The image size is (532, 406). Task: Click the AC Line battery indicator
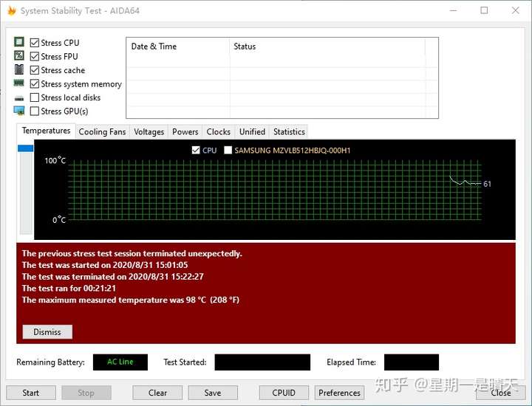(120, 362)
